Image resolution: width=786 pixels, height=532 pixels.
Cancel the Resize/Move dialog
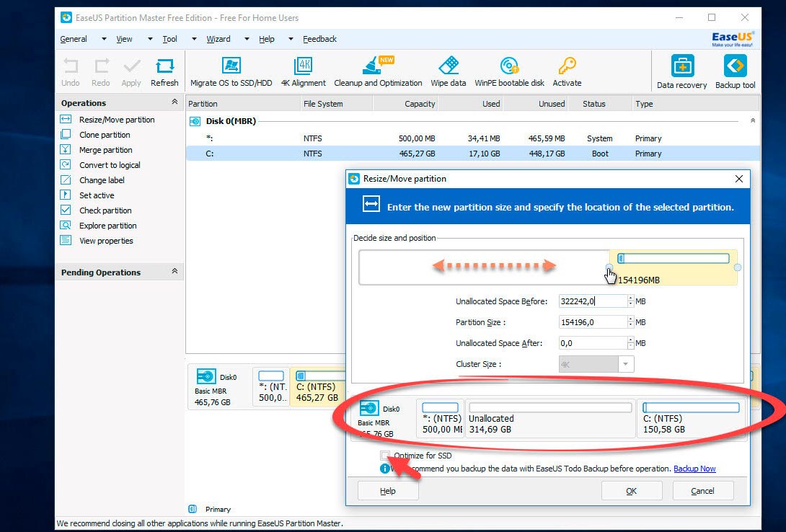pos(703,491)
